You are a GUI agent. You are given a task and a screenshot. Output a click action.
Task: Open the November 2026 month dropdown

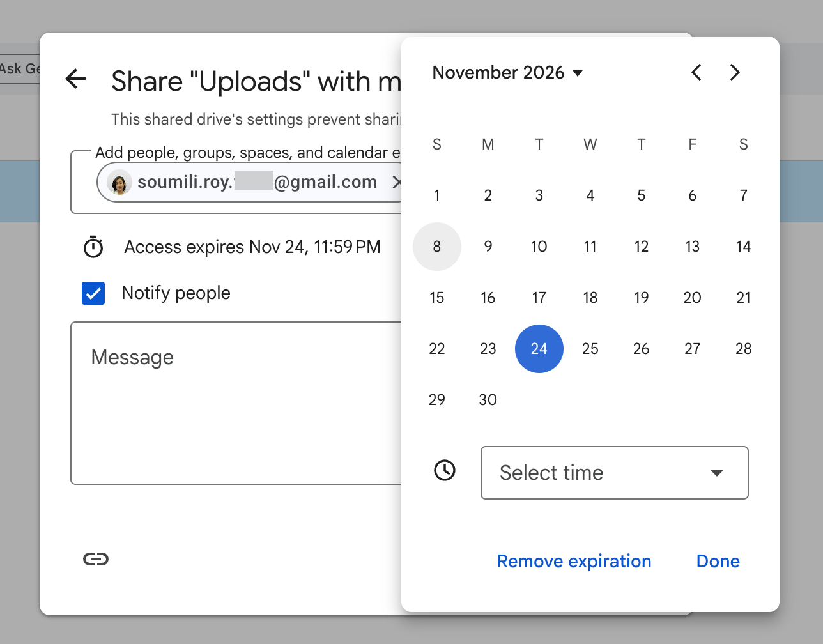pyautogui.click(x=508, y=72)
